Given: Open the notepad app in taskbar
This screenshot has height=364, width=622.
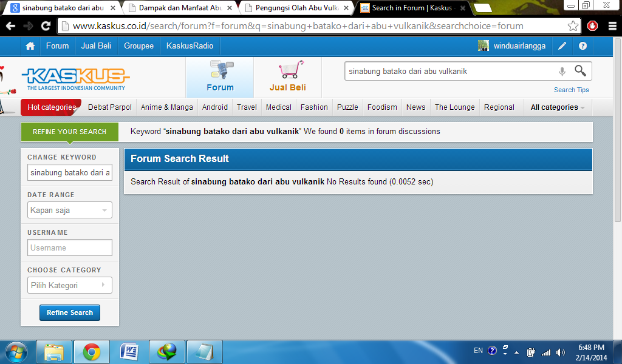Looking at the screenshot, I should pos(204,352).
